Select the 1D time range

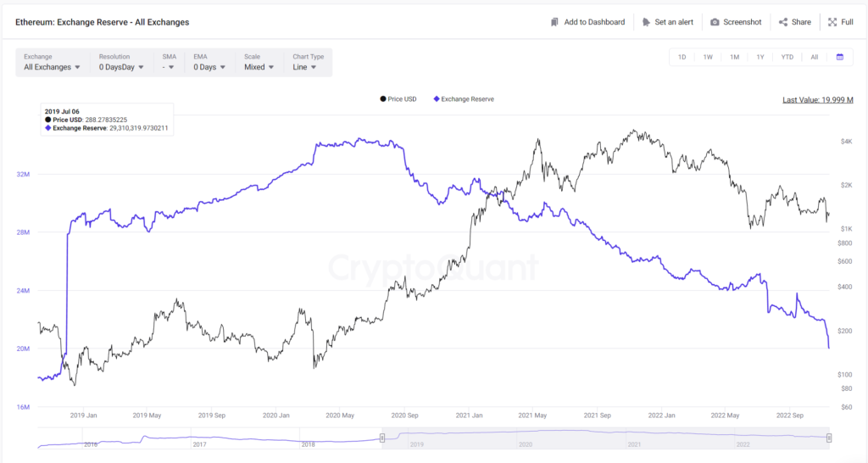click(682, 57)
